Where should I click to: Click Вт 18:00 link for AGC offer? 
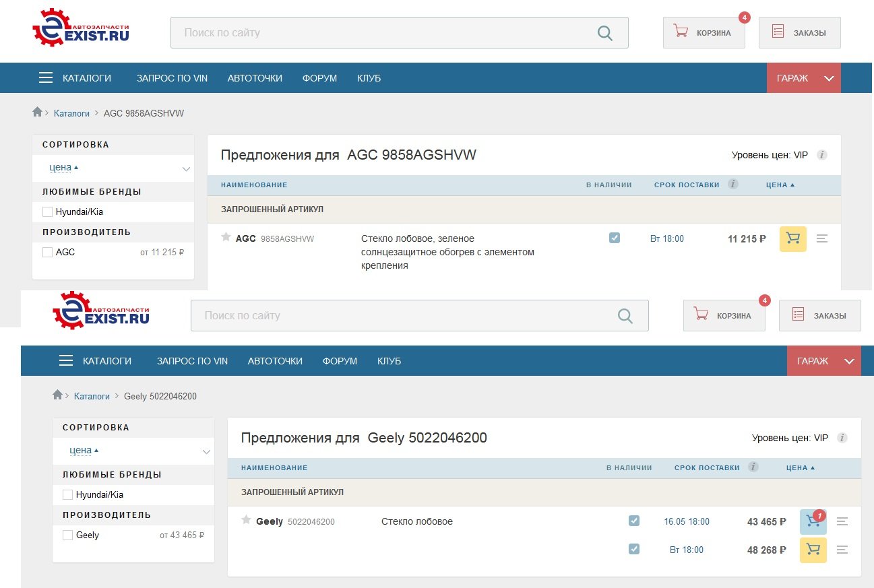pos(667,238)
